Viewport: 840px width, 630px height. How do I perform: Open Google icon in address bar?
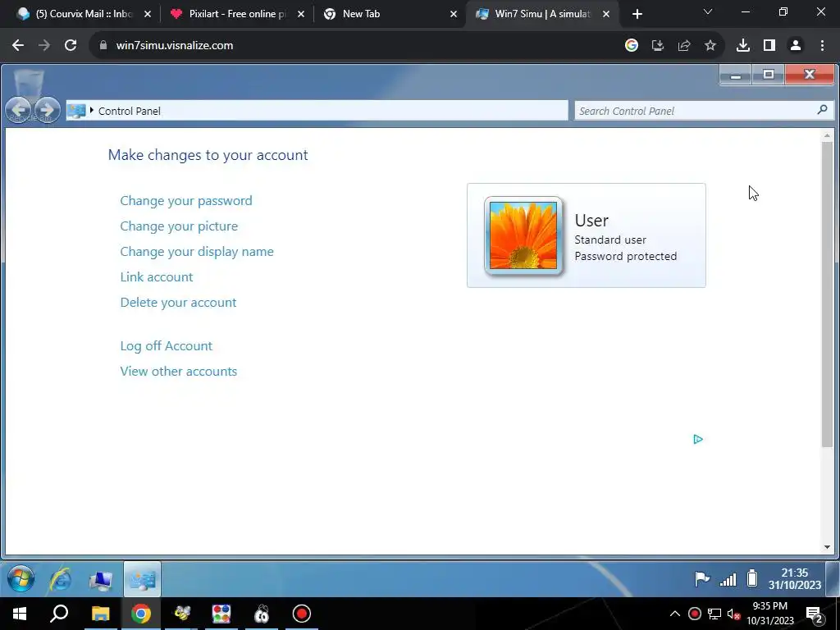tap(632, 46)
